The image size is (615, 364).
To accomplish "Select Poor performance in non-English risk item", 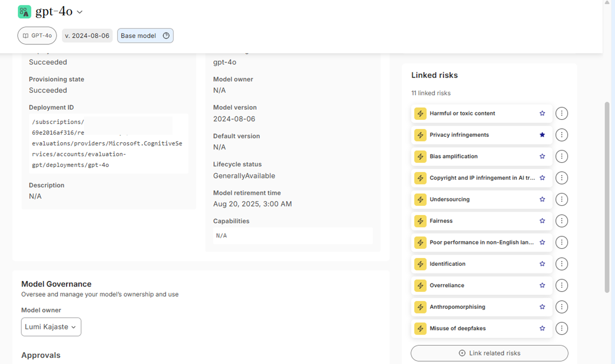I will 481,243.
